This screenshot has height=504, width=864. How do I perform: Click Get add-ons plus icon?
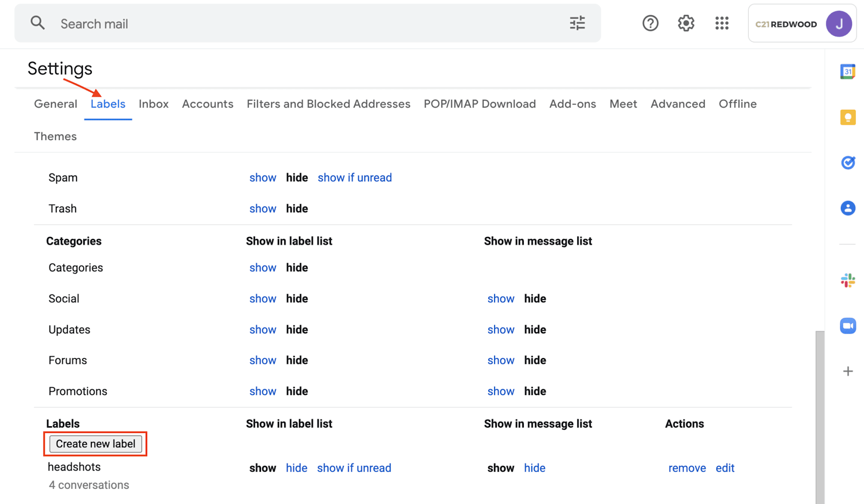(x=847, y=371)
